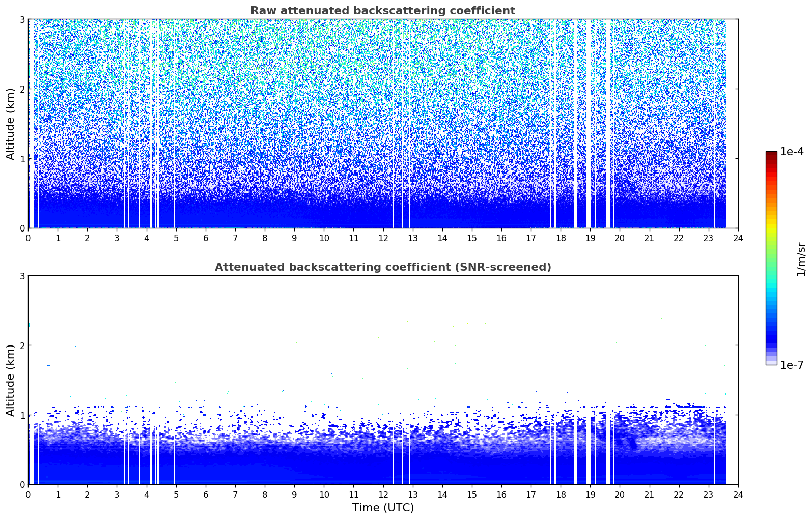812x519 pixels.
Task: Click the hour 6 tick label under the raw plot
Action: (206, 238)
